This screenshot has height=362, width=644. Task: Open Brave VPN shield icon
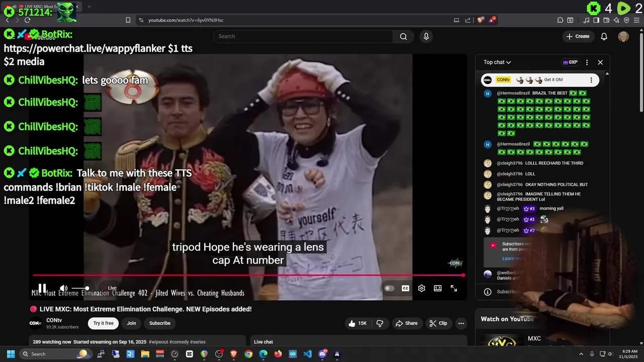[626, 20]
